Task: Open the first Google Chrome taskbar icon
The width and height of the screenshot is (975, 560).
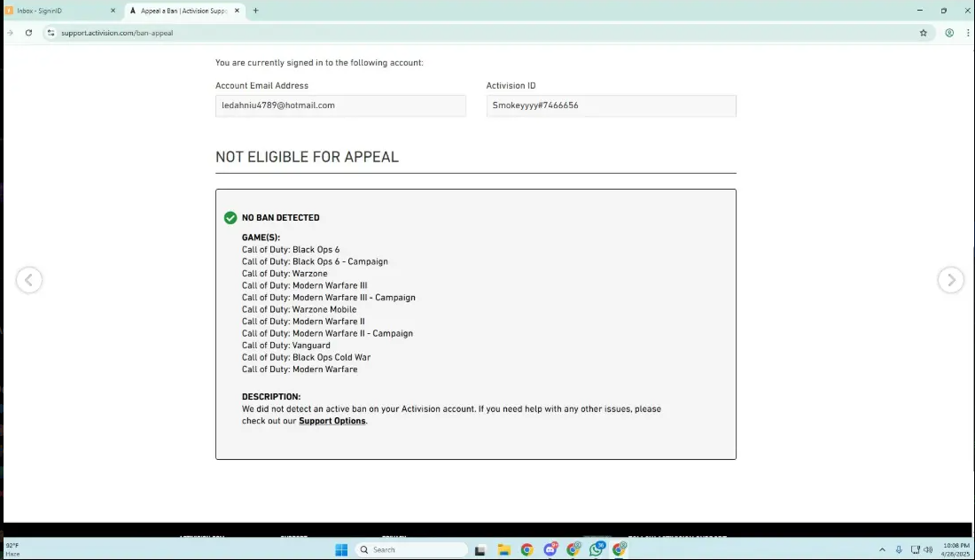Action: coord(526,550)
